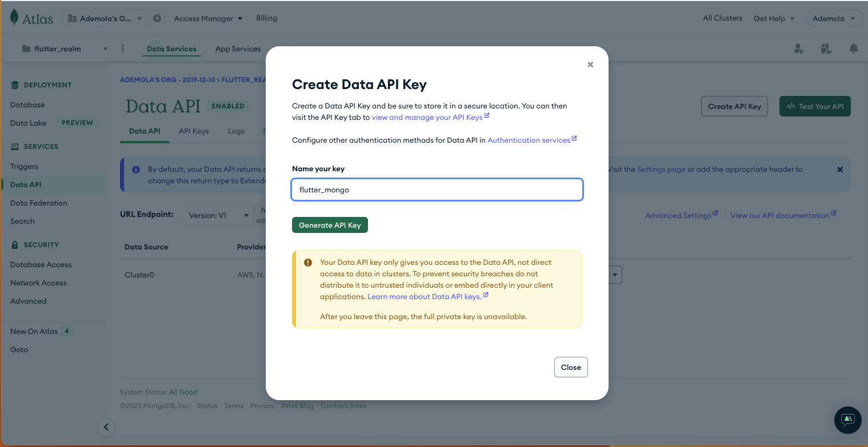Click Generate API Key button

pyautogui.click(x=330, y=225)
